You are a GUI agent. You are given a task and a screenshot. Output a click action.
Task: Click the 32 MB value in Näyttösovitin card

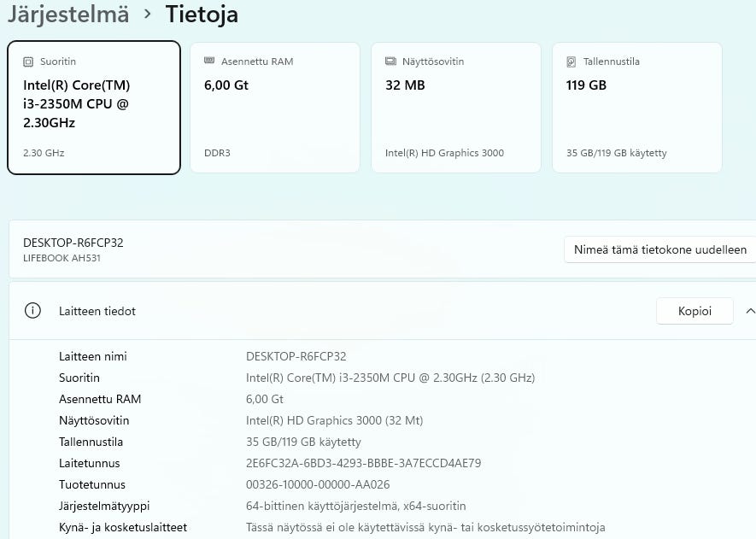pyautogui.click(x=405, y=85)
